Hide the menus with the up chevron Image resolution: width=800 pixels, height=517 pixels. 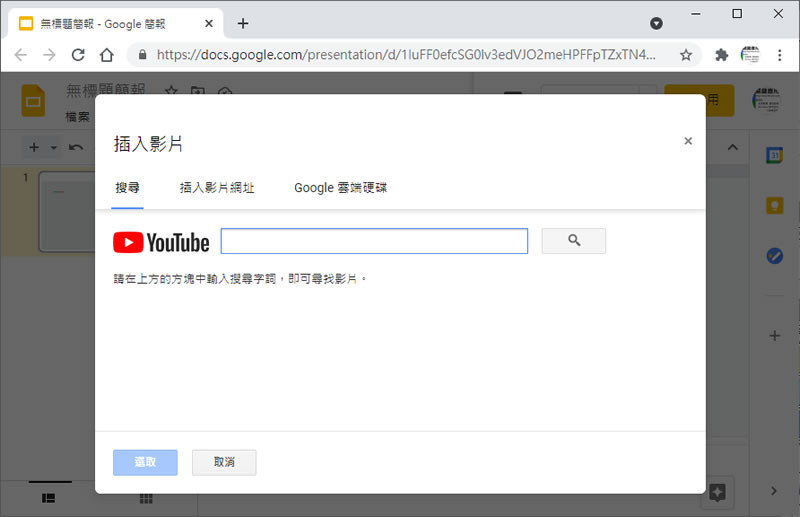click(x=733, y=147)
